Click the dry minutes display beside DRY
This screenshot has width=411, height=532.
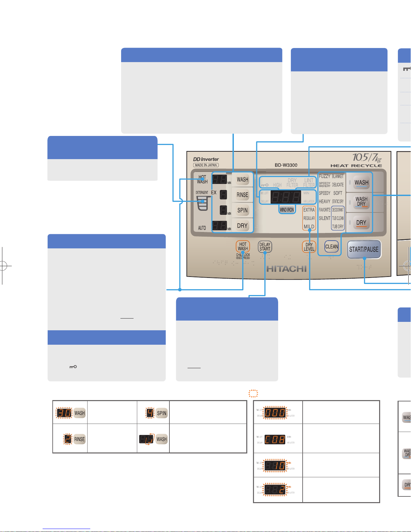219,226
